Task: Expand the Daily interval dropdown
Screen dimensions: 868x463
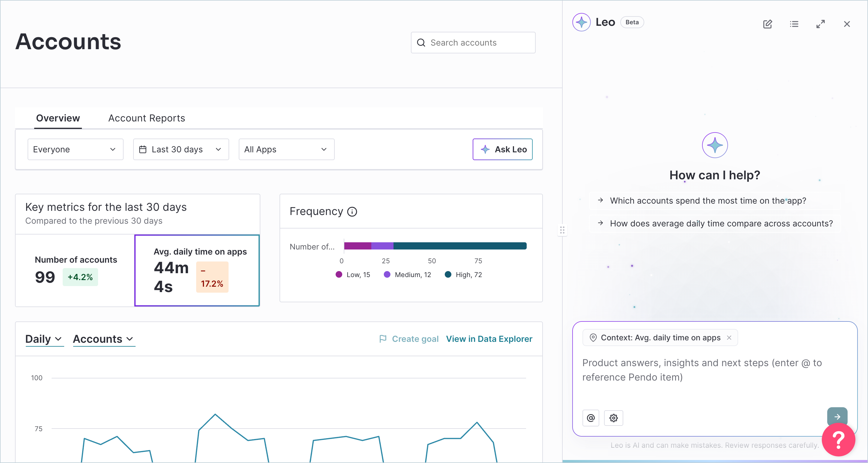Action: 44,339
